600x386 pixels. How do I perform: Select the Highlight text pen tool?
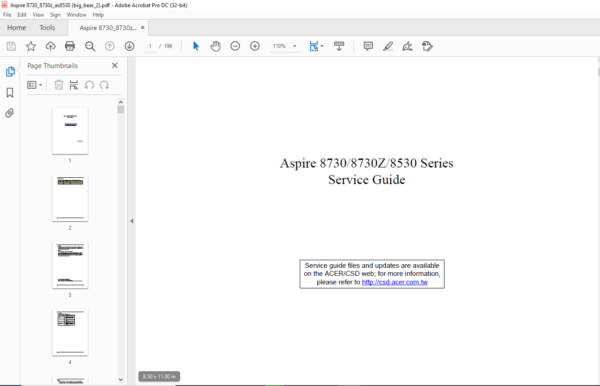point(388,46)
